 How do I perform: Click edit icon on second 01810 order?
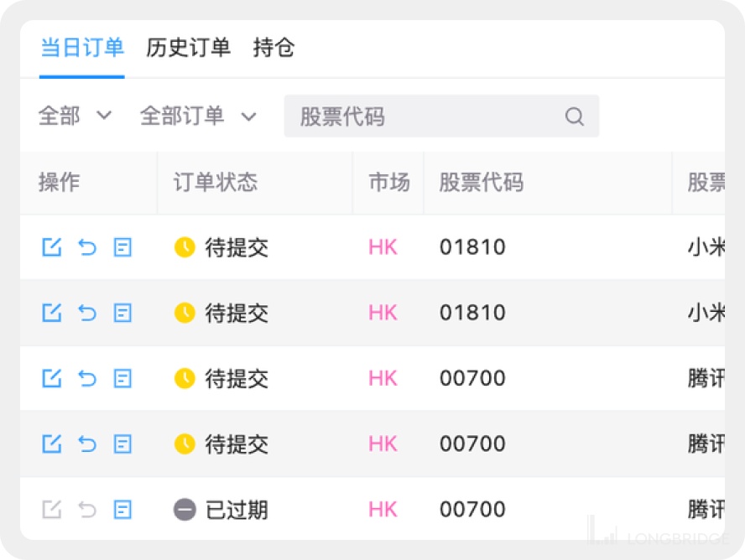(x=52, y=313)
